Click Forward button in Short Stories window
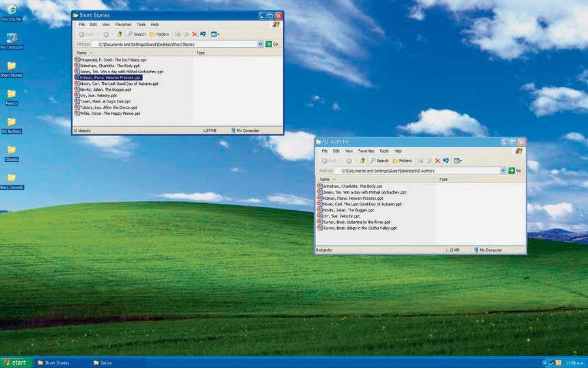The height and width of the screenshot is (368, 588). point(106,34)
